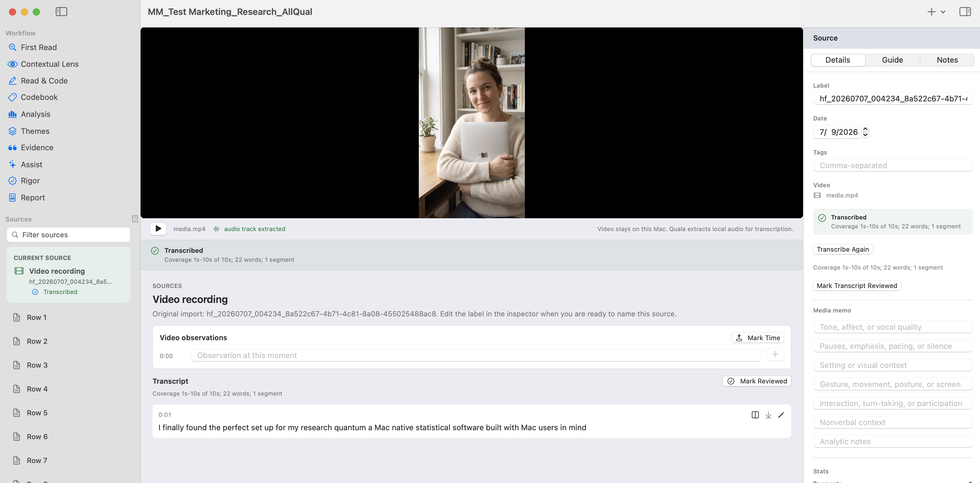
Task: Click Pauses, emphasis, pacing field
Action: [892, 346]
